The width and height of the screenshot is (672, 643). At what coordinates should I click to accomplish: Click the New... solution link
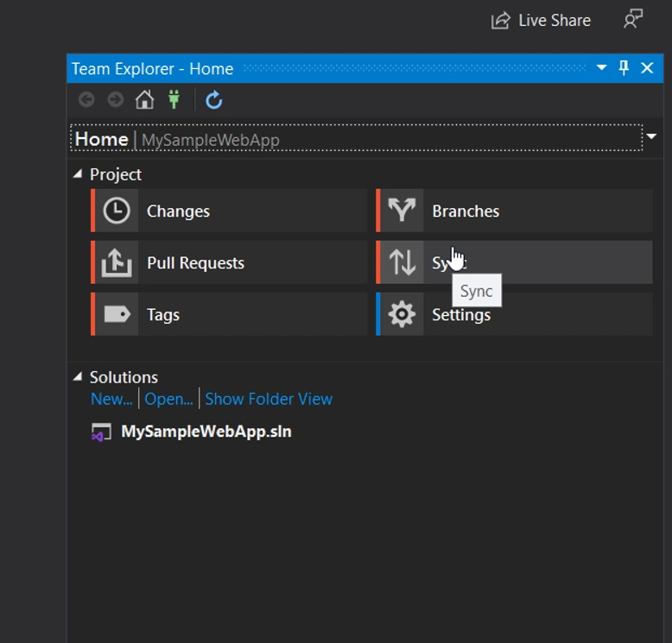(x=111, y=399)
